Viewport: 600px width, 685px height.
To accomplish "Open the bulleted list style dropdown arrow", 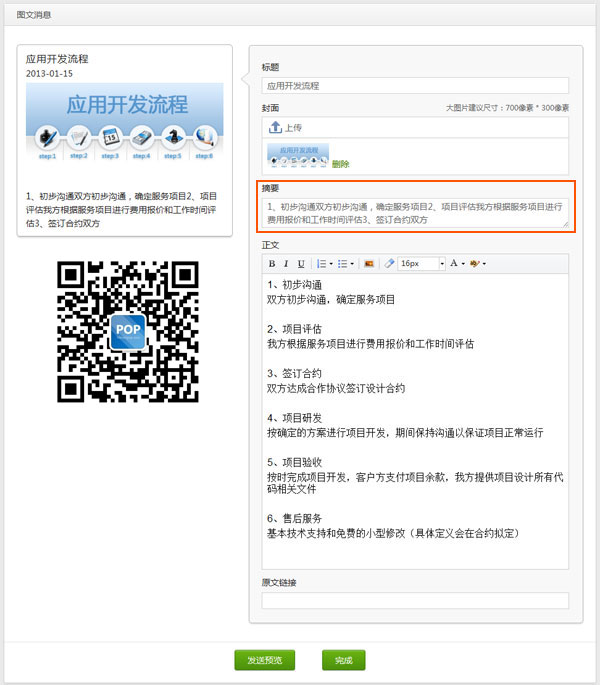I will (352, 264).
